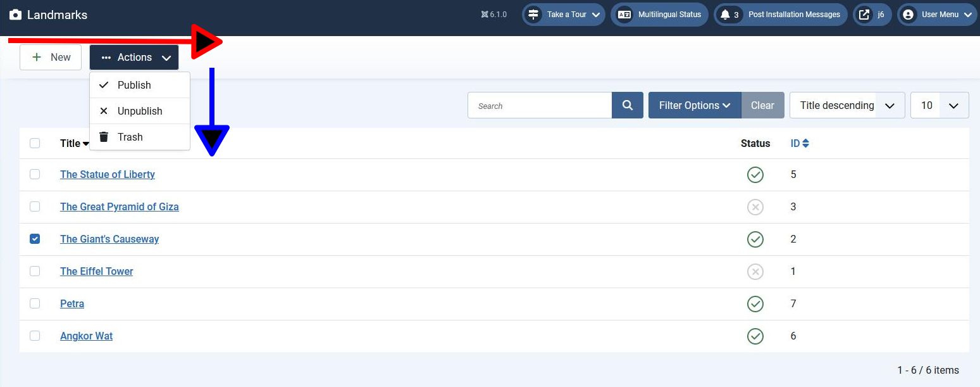Expand the Filter Options dropdown
The image size is (980, 387).
695,105
